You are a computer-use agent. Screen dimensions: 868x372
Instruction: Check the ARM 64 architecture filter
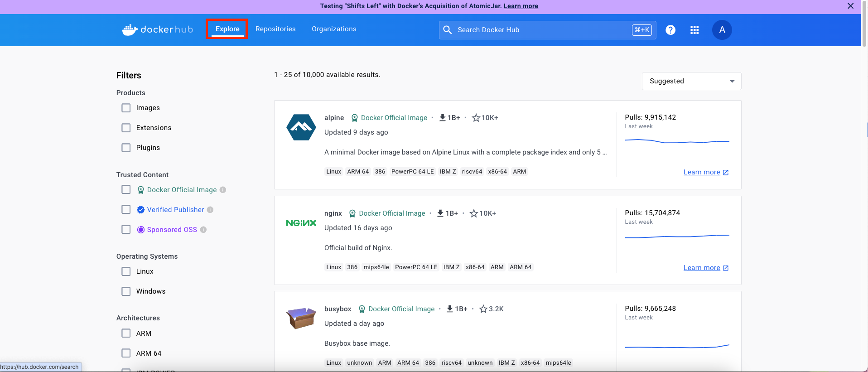(126, 353)
